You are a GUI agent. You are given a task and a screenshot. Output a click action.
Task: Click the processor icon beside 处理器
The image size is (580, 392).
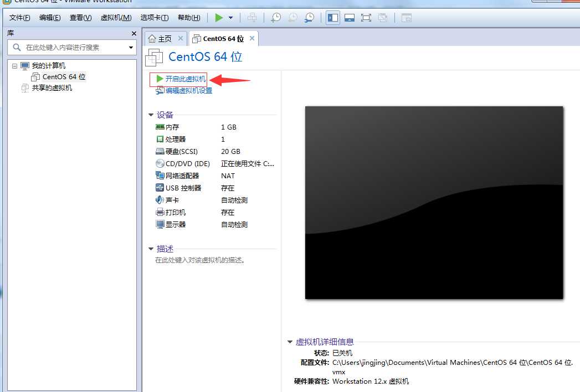pos(160,139)
